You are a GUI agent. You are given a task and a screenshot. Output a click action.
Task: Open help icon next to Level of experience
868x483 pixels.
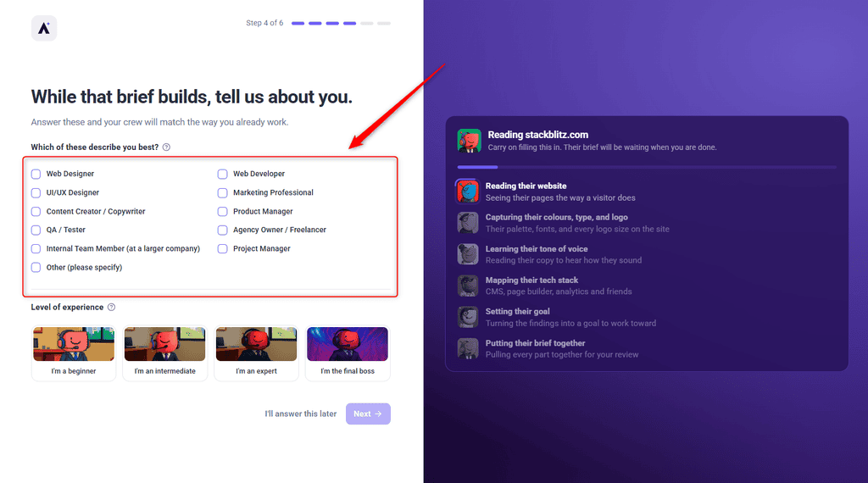pos(111,307)
